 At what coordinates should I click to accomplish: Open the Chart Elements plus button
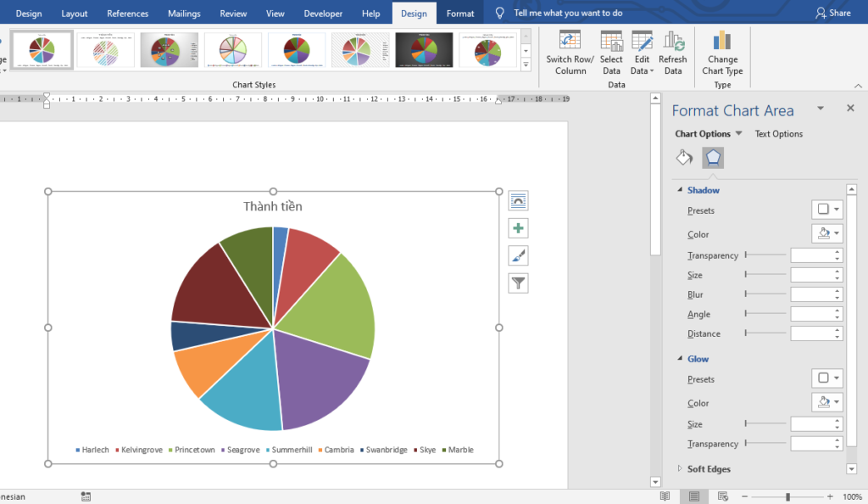518,228
